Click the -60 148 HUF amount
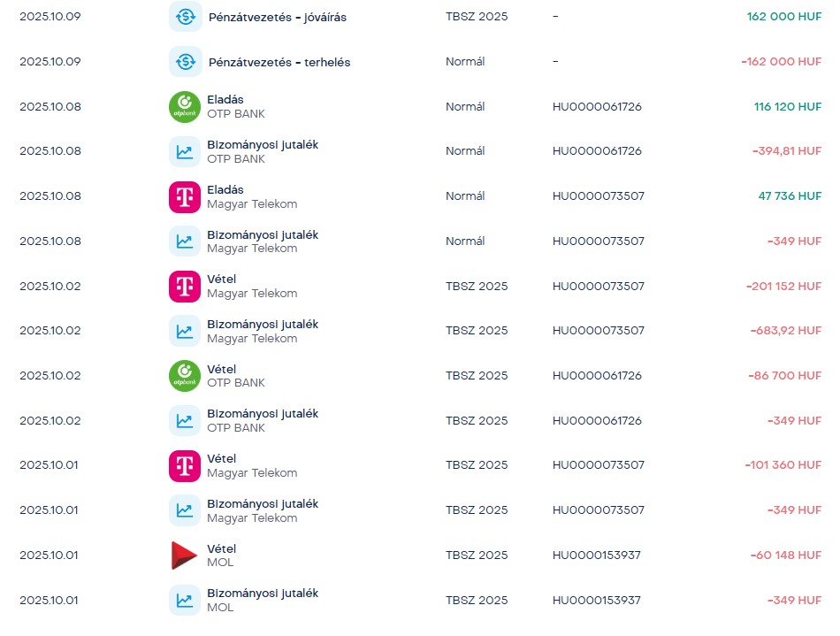This screenshot has height=636, width=840. [785, 556]
